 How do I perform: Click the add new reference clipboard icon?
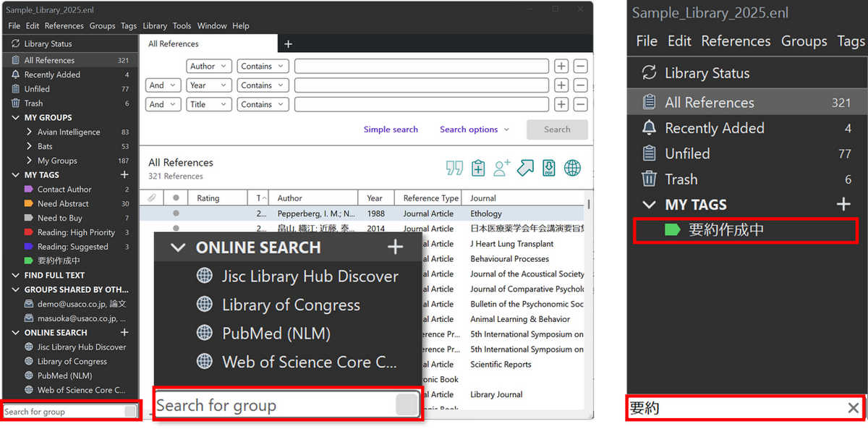(478, 168)
